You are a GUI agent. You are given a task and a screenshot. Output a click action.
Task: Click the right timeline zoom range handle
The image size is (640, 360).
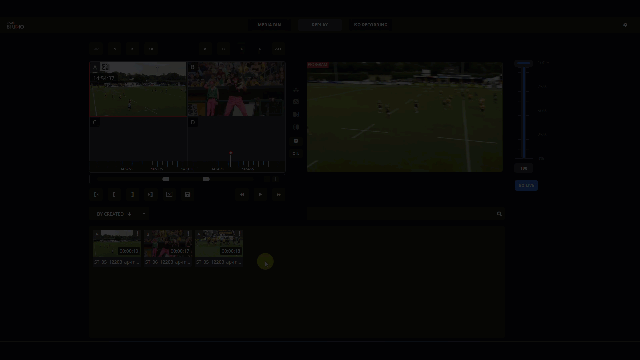point(206,179)
